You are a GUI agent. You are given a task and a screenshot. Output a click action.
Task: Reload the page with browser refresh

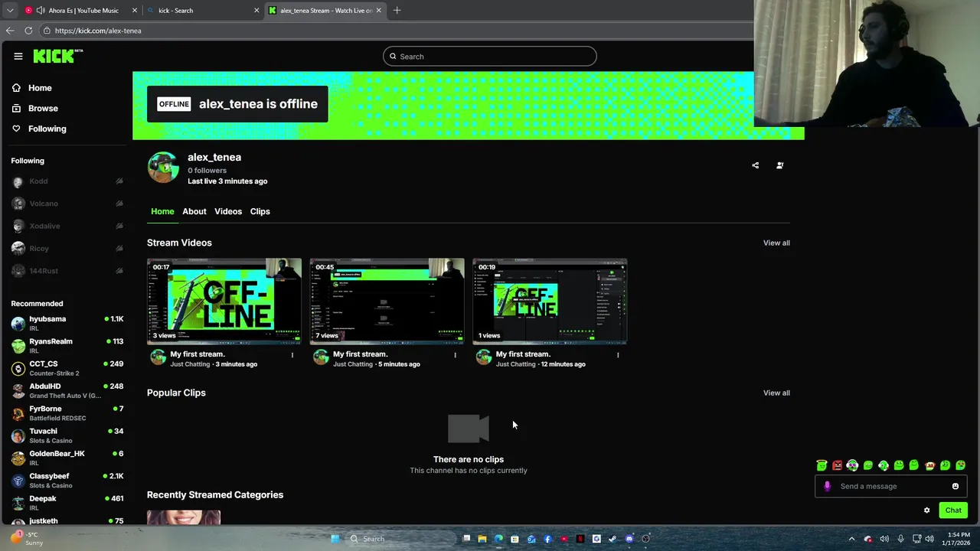point(28,31)
